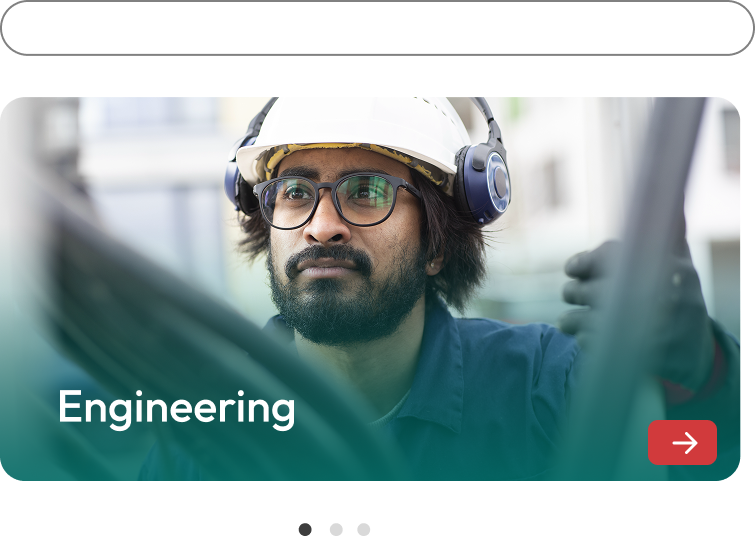Focus the empty rounded search field
This screenshot has width=755, height=537.
[x=377, y=28]
